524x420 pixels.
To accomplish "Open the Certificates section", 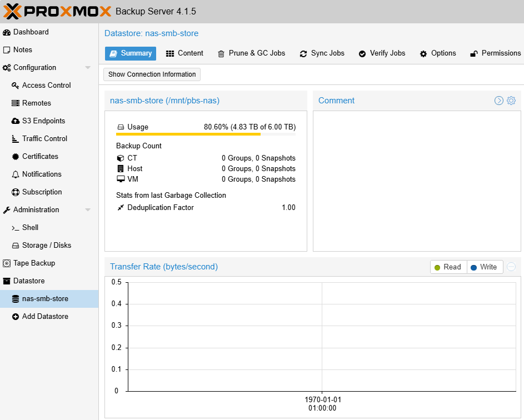I will [x=40, y=156].
